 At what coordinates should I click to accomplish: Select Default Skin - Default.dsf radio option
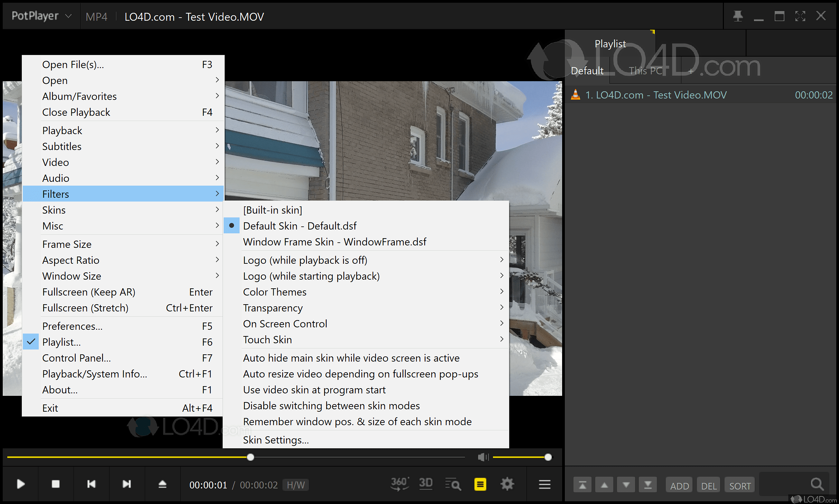[x=299, y=226]
